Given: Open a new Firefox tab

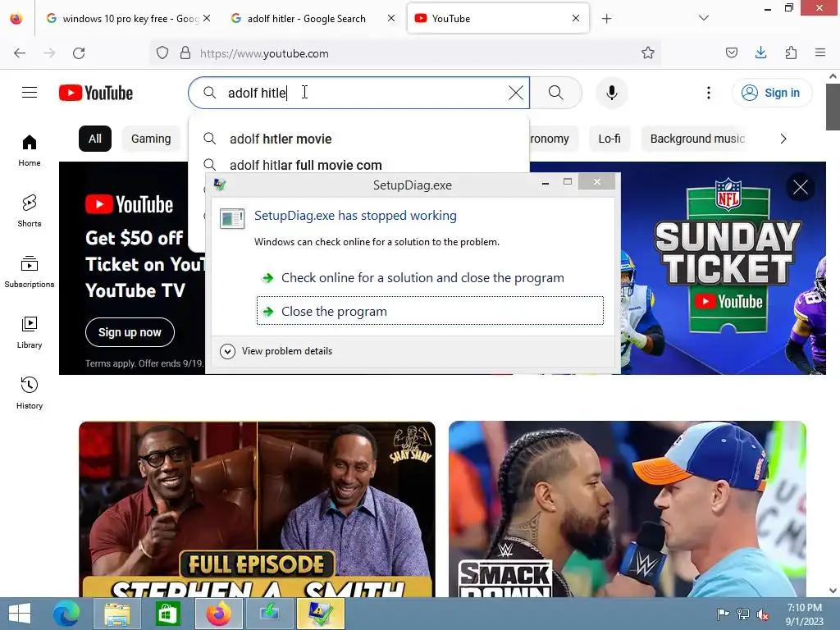Looking at the screenshot, I should click(x=606, y=19).
